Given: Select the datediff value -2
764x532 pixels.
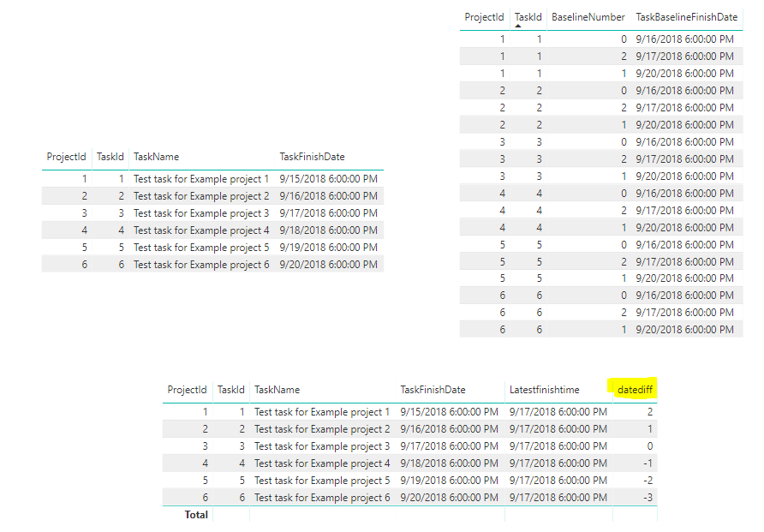Looking at the screenshot, I should pos(648,481).
